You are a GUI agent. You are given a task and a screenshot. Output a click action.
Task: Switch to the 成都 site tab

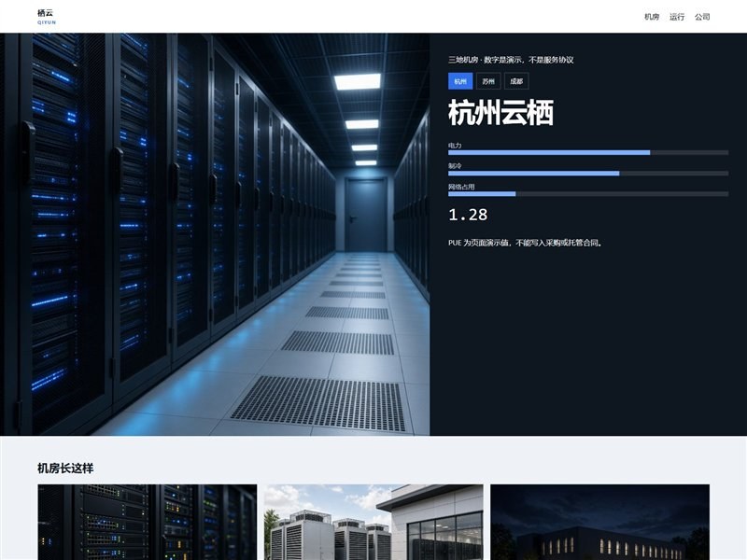coord(516,81)
